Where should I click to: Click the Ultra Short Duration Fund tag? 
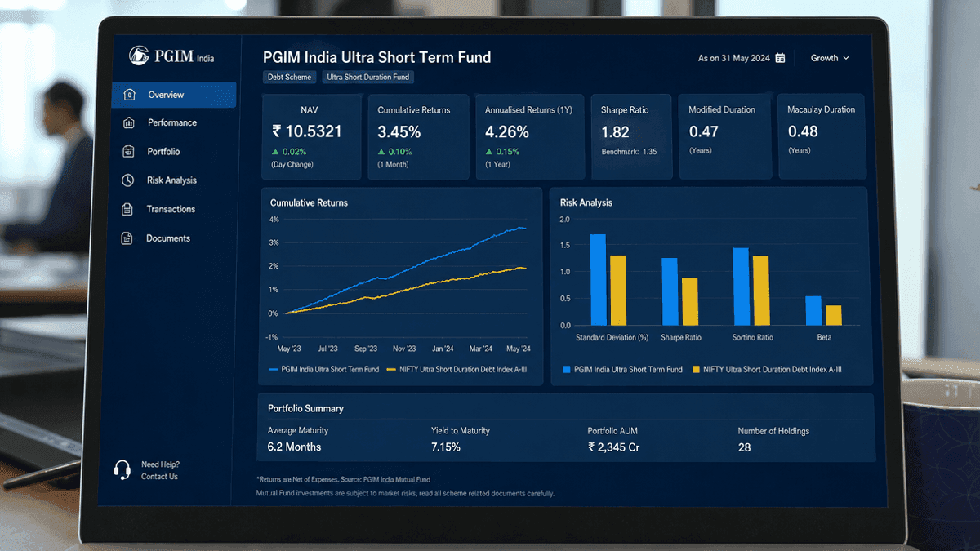point(367,78)
